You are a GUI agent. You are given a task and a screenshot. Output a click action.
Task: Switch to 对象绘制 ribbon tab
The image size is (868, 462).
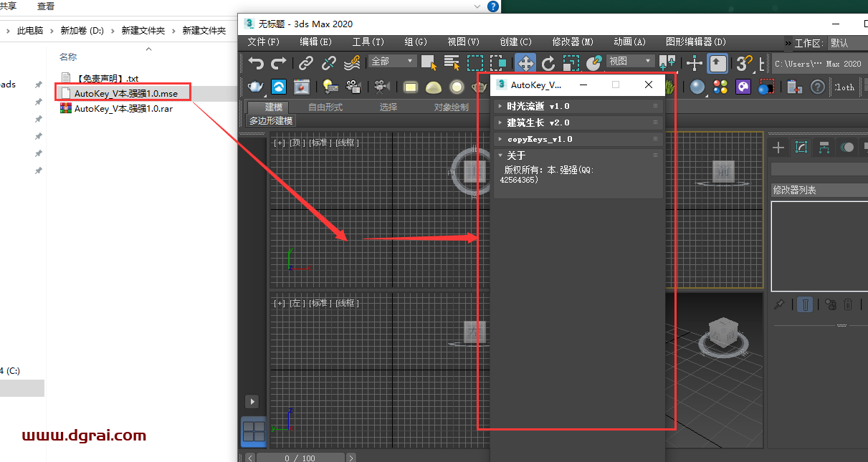tap(452, 107)
